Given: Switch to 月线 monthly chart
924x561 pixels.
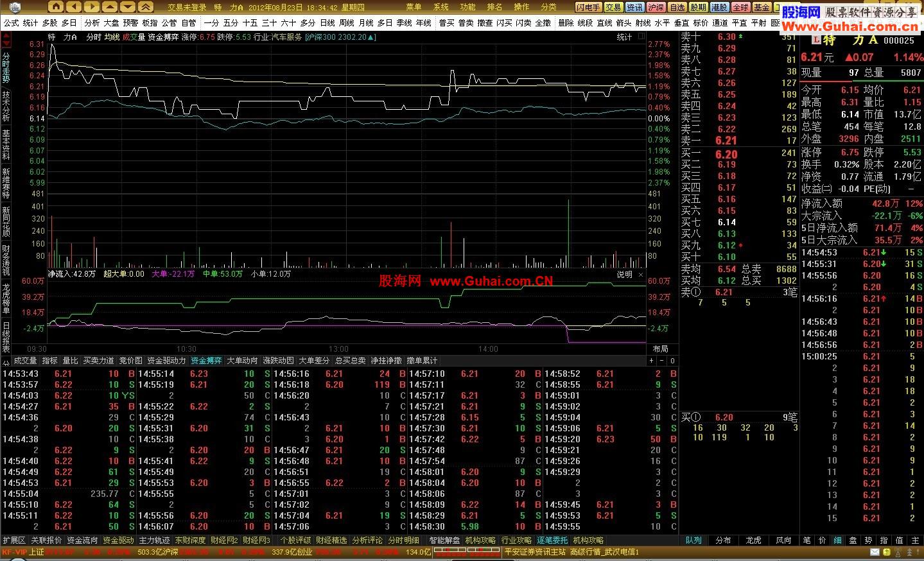Looking at the screenshot, I should coord(366,22).
